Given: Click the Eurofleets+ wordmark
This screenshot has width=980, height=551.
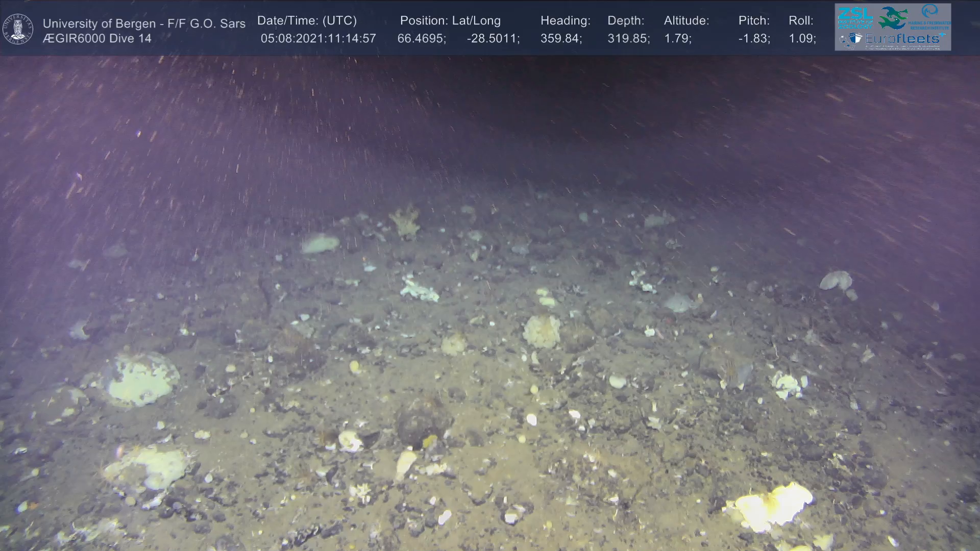Looking at the screenshot, I should (x=904, y=38).
